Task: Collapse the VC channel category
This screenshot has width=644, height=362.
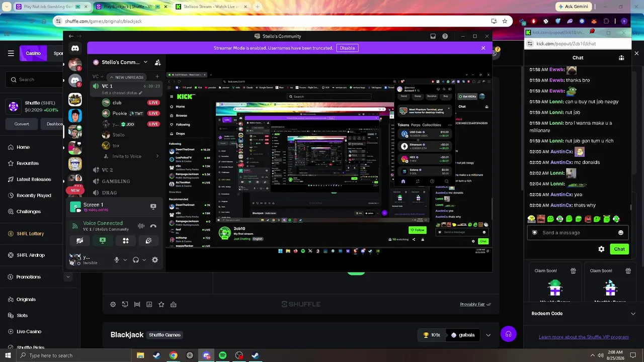Action: click(98, 76)
